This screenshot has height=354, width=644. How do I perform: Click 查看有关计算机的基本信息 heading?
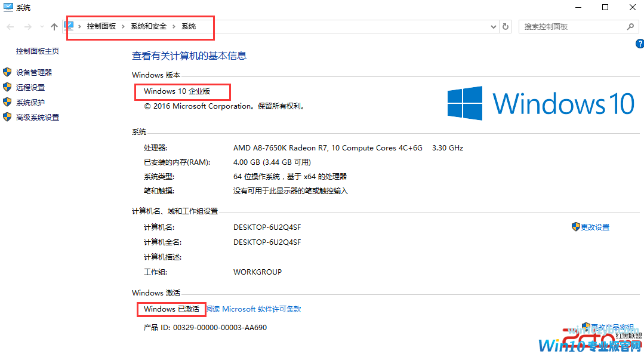tap(189, 56)
